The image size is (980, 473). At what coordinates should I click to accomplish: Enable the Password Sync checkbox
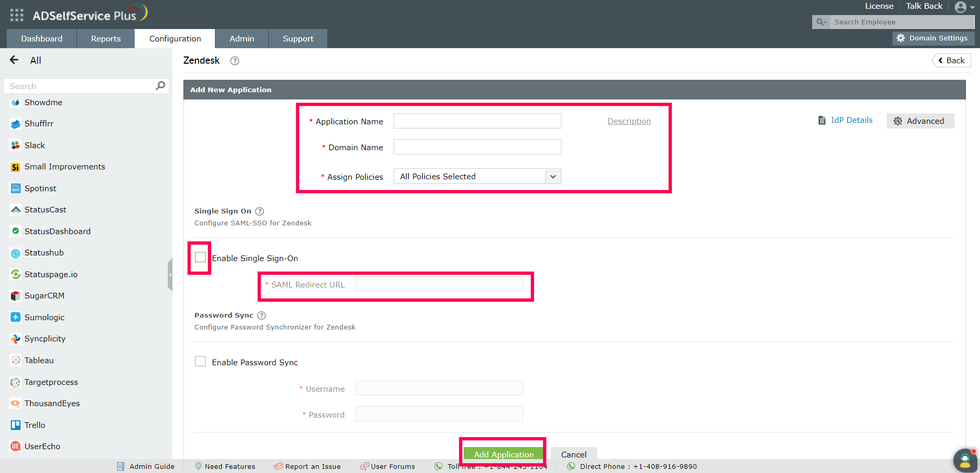pos(200,362)
